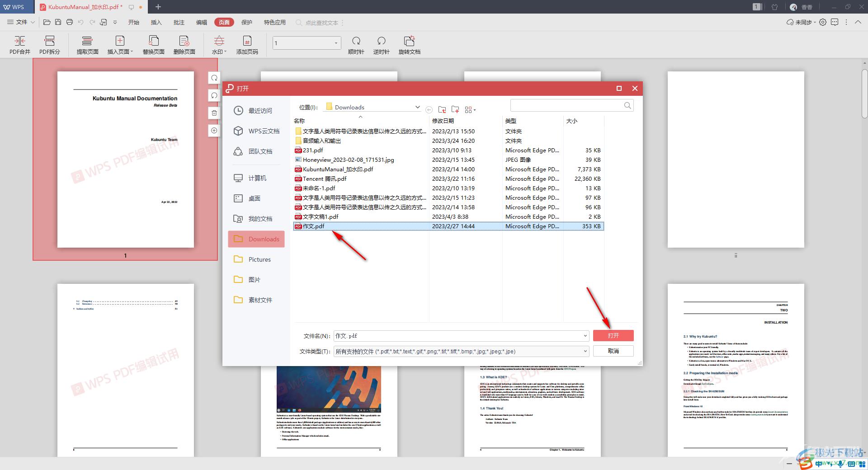Image resolution: width=868 pixels, height=470 pixels.
Task: Click the undo arrow in quick toolbar
Action: (x=81, y=22)
